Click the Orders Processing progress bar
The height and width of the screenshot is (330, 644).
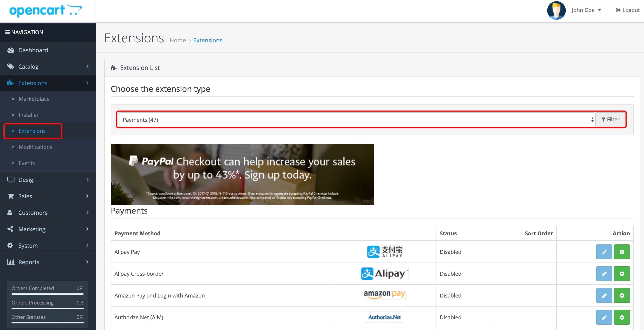click(x=48, y=309)
